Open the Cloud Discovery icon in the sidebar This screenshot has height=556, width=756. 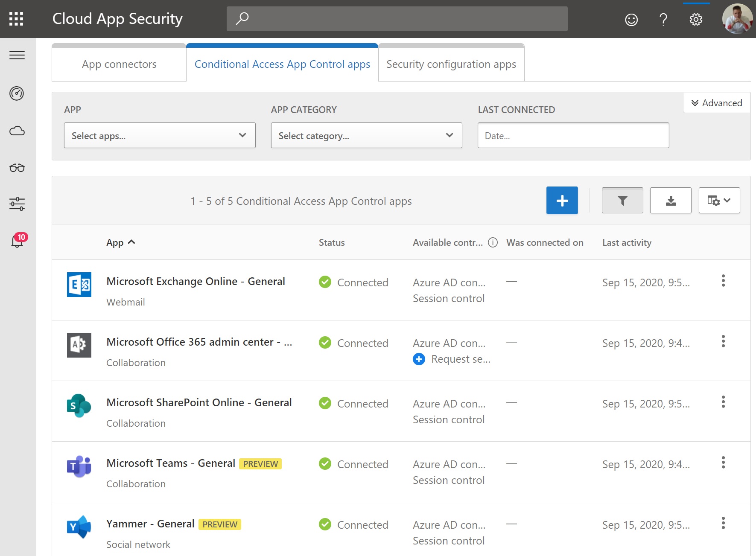click(17, 131)
